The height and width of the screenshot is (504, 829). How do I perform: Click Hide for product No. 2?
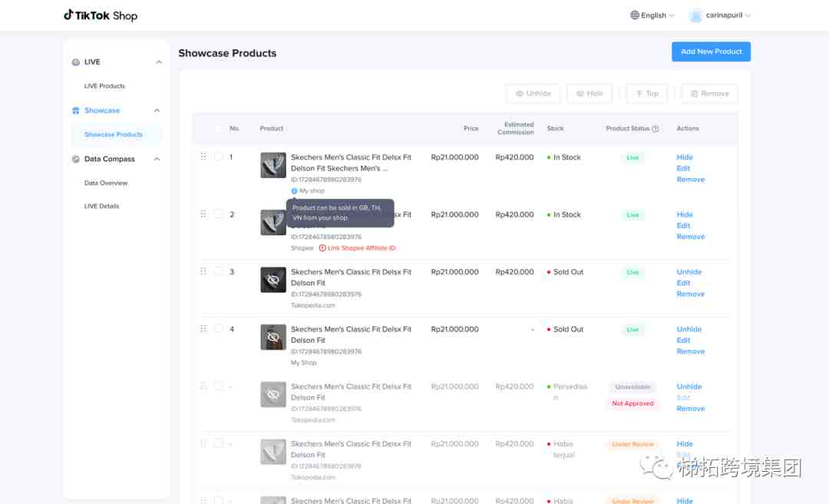pos(685,215)
